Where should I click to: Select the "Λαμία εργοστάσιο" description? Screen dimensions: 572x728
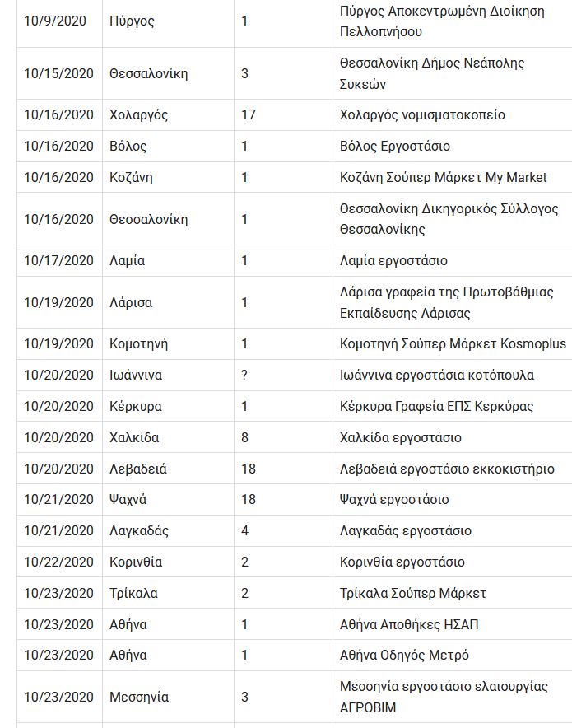(393, 261)
